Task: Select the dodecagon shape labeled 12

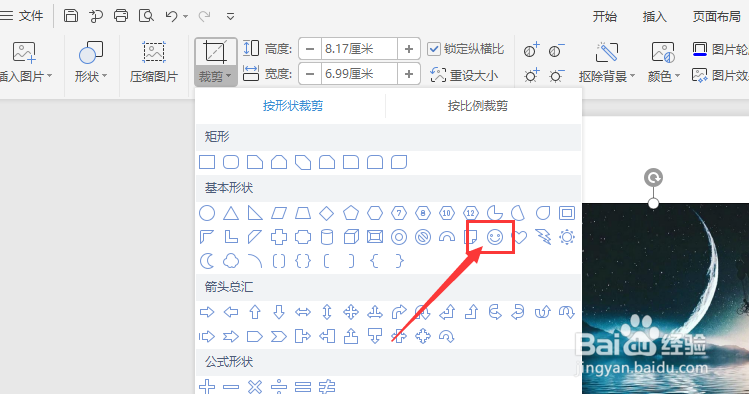Action: point(471,213)
